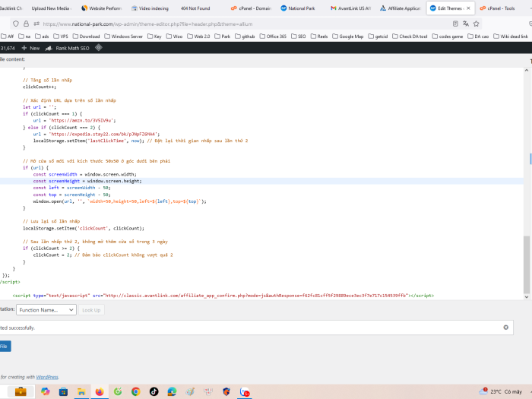This screenshot has width=532, height=399.
Task: Toggle reader view icon in address bar
Action: pyautogui.click(x=455, y=24)
